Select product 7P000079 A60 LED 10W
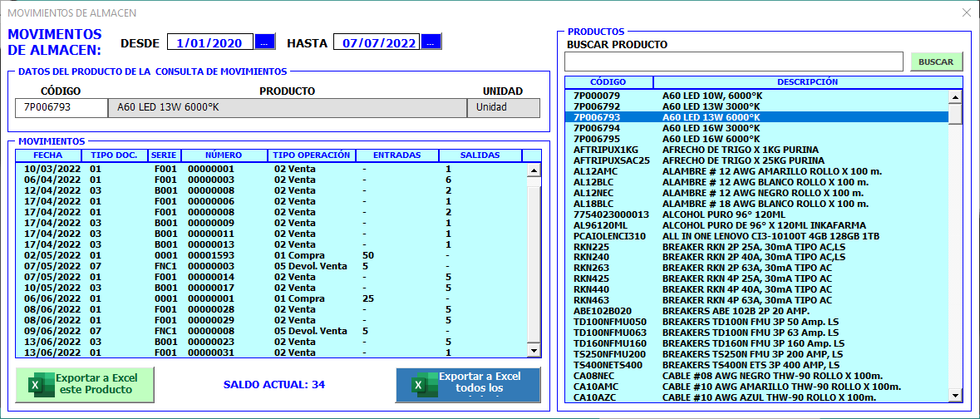Viewport: 980px width, 419px height. (x=757, y=96)
